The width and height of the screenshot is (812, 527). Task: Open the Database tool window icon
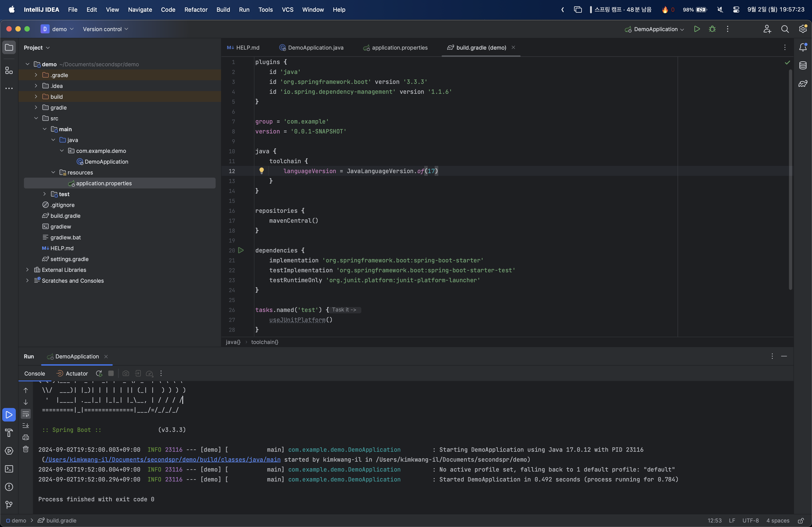(803, 65)
